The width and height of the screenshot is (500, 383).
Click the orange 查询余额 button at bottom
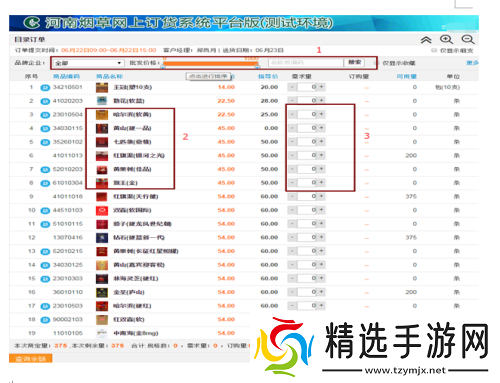30,359
